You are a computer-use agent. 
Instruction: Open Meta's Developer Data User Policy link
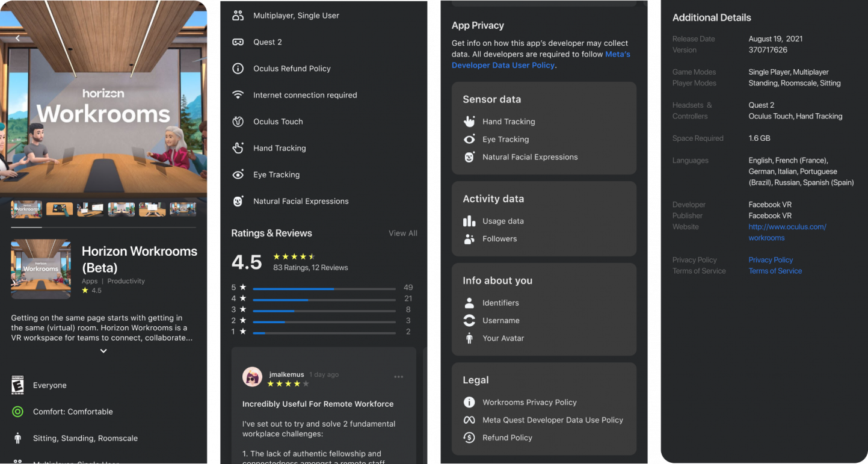click(x=541, y=60)
